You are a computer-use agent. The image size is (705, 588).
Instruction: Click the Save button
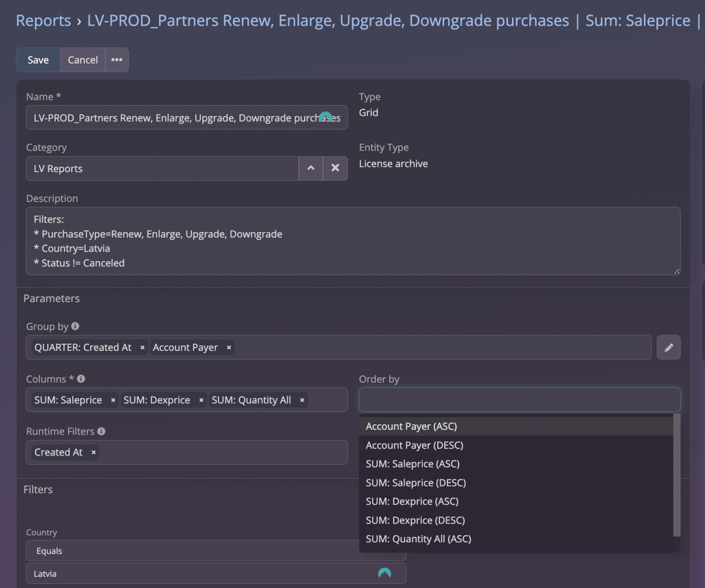38,60
